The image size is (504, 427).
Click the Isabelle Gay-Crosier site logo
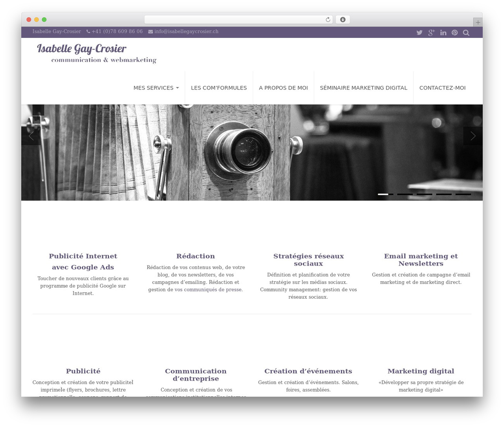[x=97, y=53]
